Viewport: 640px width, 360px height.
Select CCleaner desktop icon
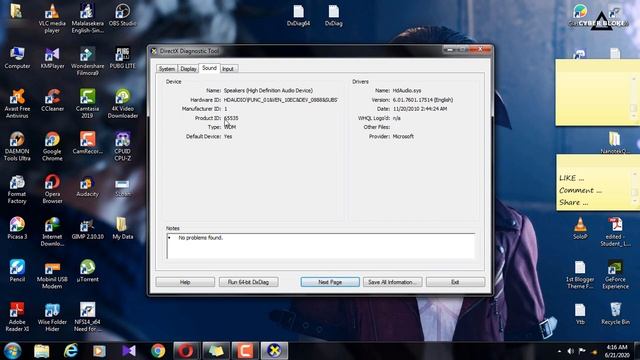[x=52, y=101]
